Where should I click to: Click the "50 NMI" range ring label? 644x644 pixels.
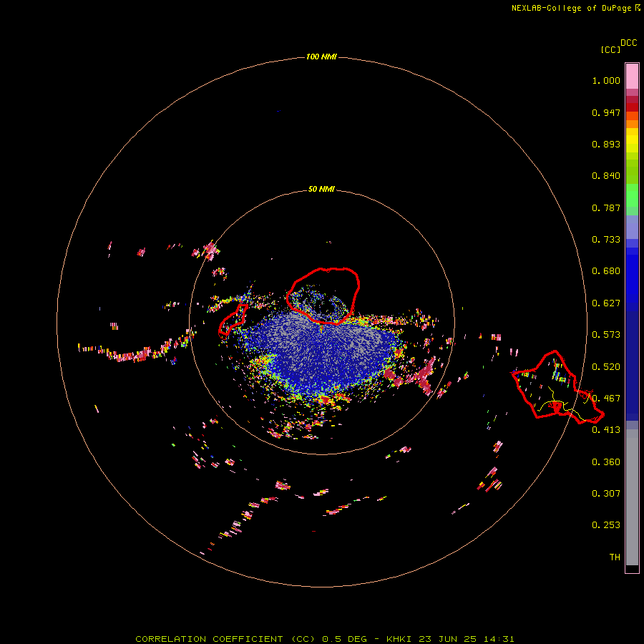pos(321,189)
